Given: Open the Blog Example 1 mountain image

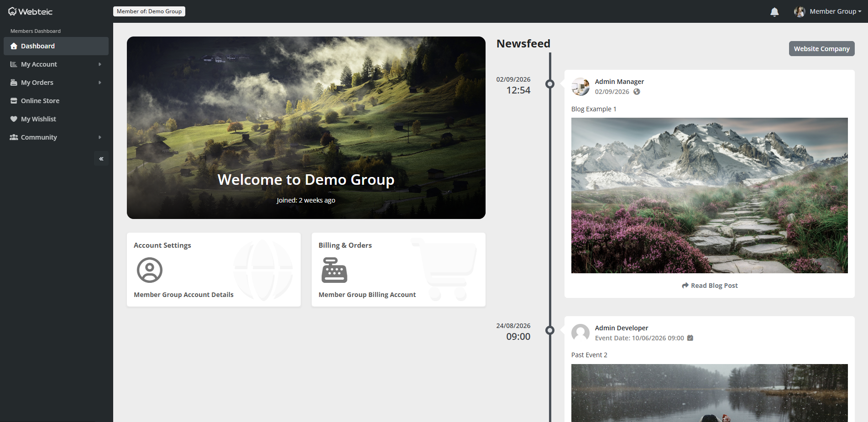Looking at the screenshot, I should click(x=709, y=196).
